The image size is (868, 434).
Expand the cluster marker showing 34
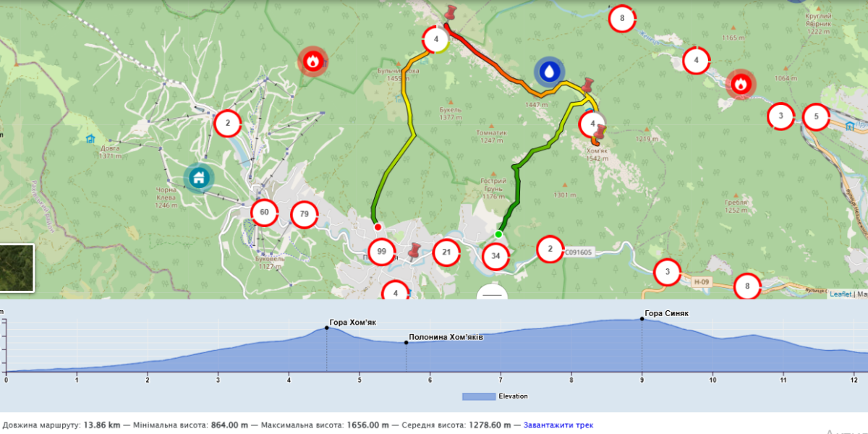495,255
